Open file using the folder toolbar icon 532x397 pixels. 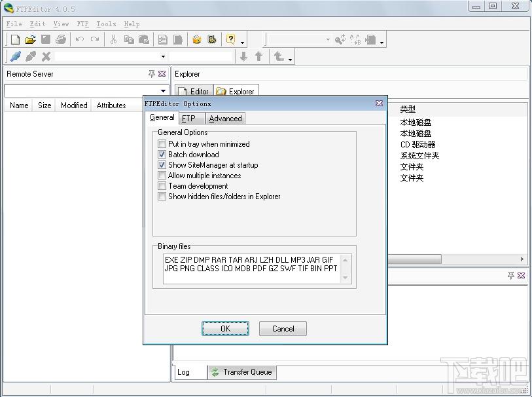click(30, 39)
